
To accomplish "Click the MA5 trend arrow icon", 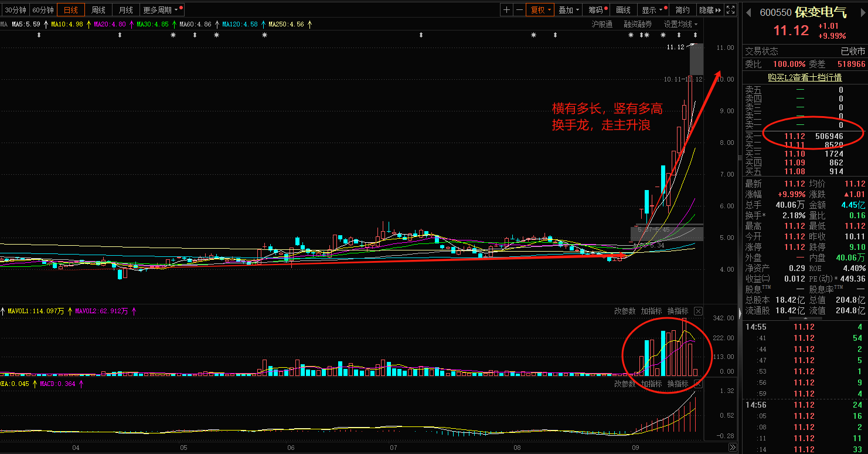I will [46, 25].
